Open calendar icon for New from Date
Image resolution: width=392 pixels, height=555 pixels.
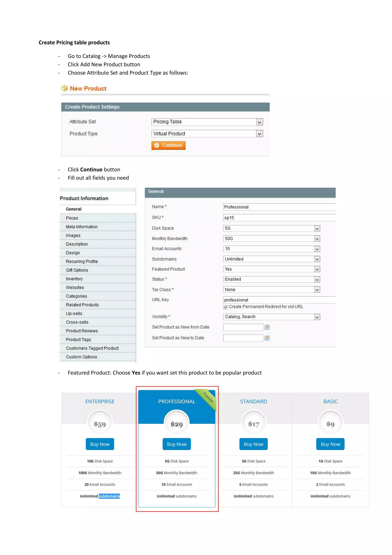click(267, 327)
